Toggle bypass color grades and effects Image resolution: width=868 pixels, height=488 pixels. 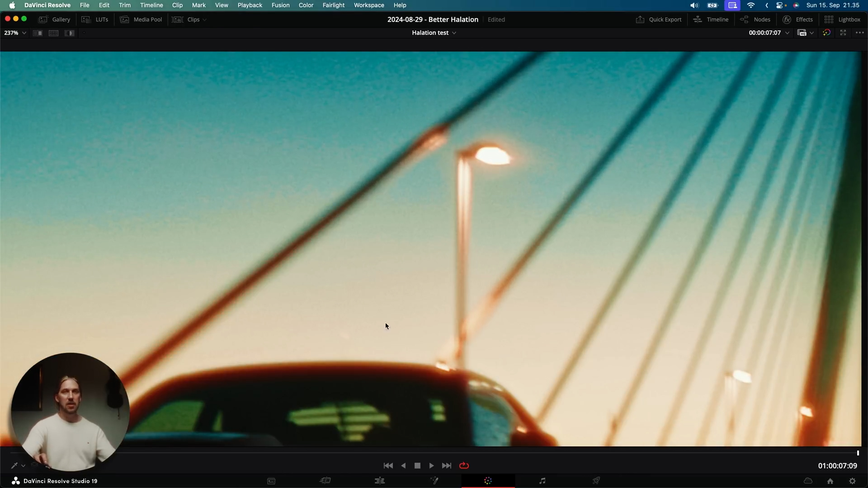click(826, 33)
